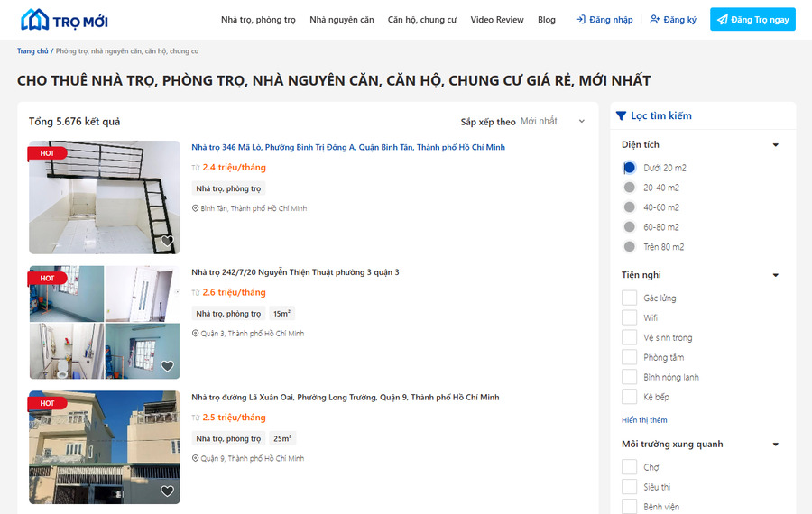Open the Nhà trọ 346 Mã Lò listing title
Viewport: 812px width, 514px height.
pos(348,148)
